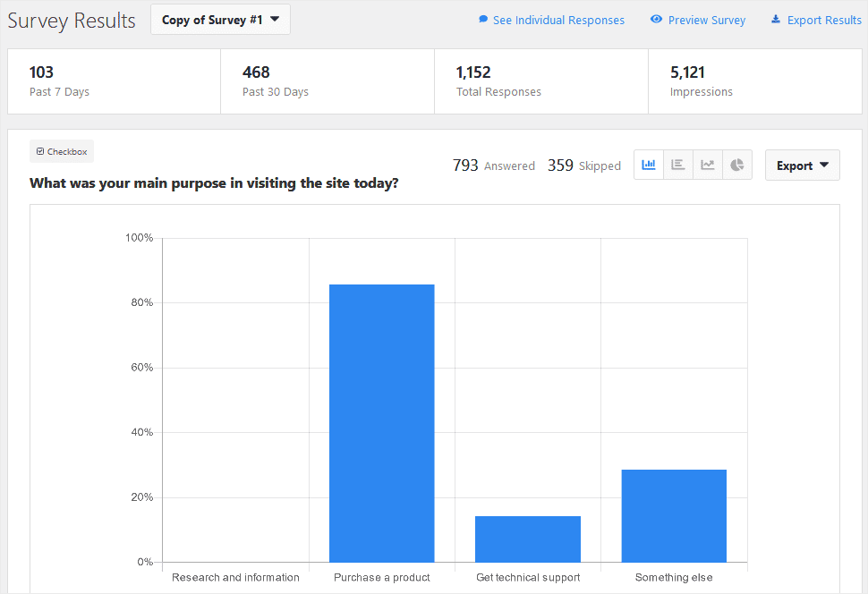Screen dimensions: 868x594
Task: Click the 1,152 Total Responses card
Action: tap(540, 81)
